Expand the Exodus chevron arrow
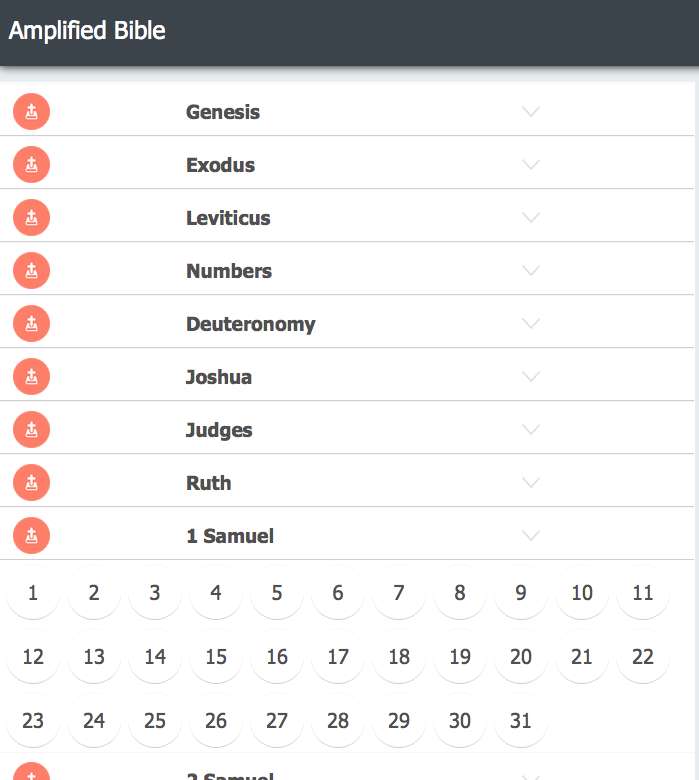The height and width of the screenshot is (780, 699). click(x=531, y=165)
